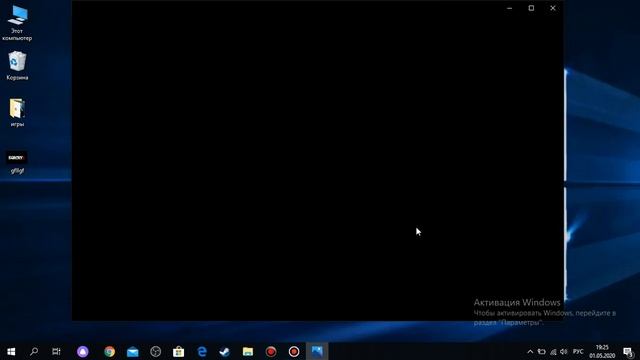Open taskbar search magnifier
Screen dimensions: 640x360
tap(34, 351)
